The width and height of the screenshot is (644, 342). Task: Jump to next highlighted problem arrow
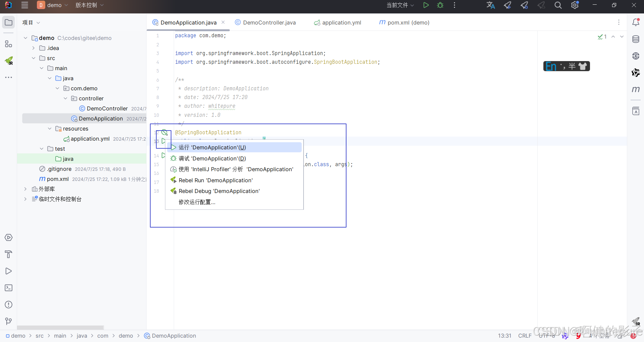622,37
